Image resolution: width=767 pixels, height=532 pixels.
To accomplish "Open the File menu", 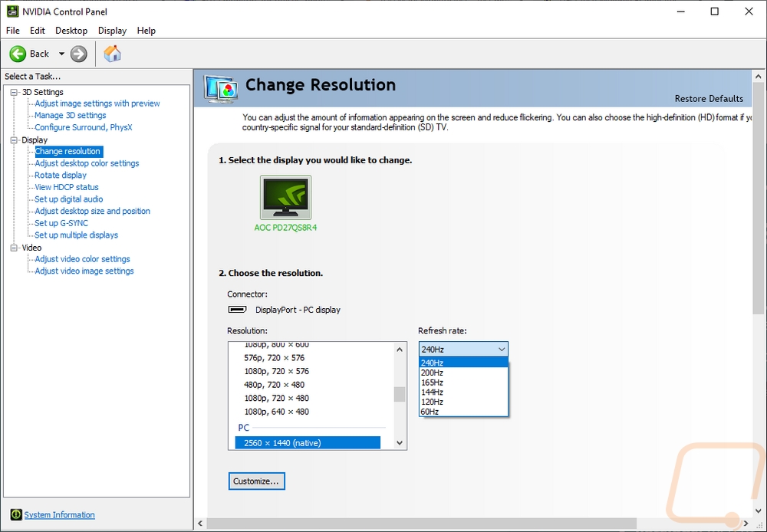I will (x=13, y=31).
